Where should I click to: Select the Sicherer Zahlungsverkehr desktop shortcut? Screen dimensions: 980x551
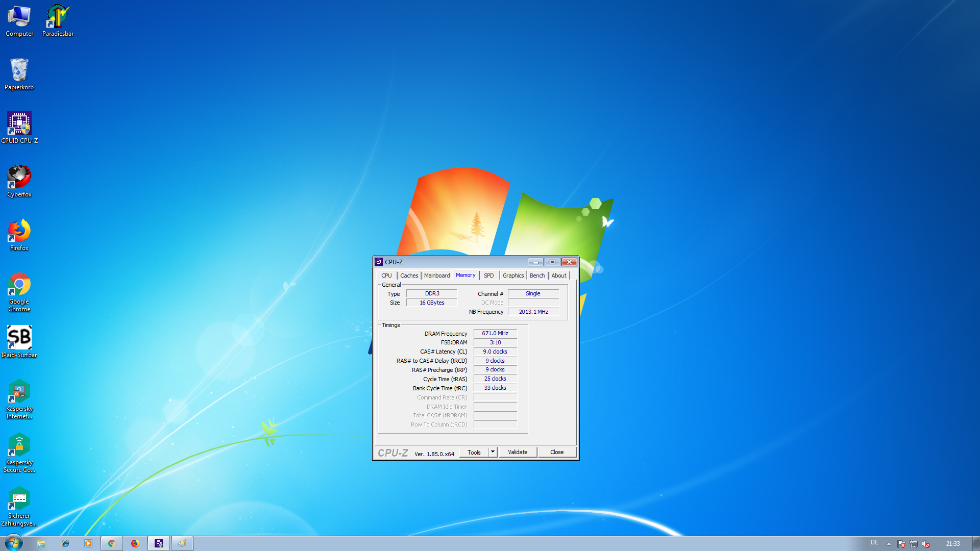point(19,506)
